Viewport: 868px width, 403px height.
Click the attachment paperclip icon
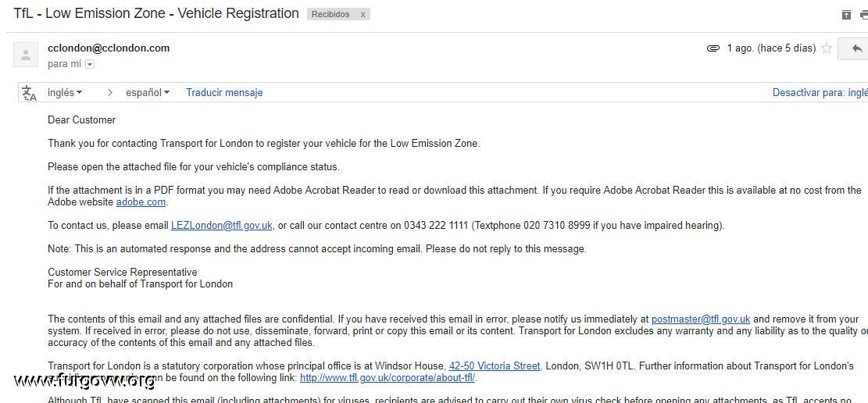(x=713, y=48)
